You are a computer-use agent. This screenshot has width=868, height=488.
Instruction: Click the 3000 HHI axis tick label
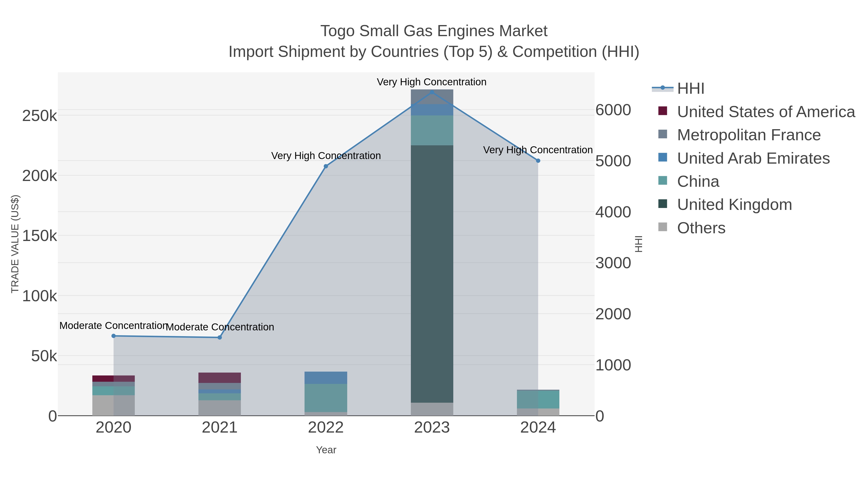613,263
